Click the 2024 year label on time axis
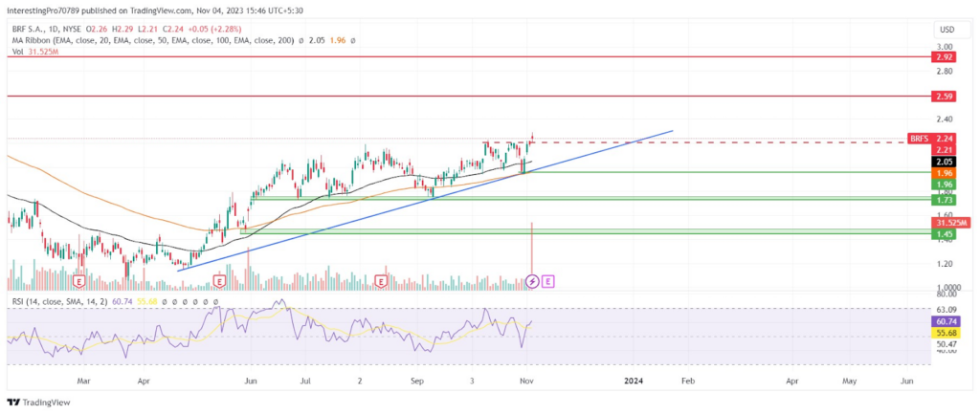Image resolution: width=980 pixels, height=414 pixels. pos(634,380)
